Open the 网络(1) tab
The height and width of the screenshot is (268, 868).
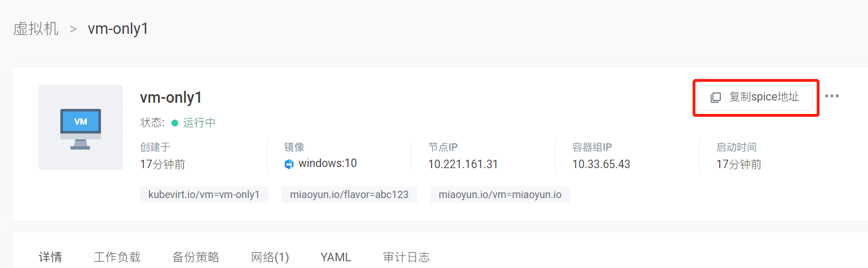tap(270, 257)
